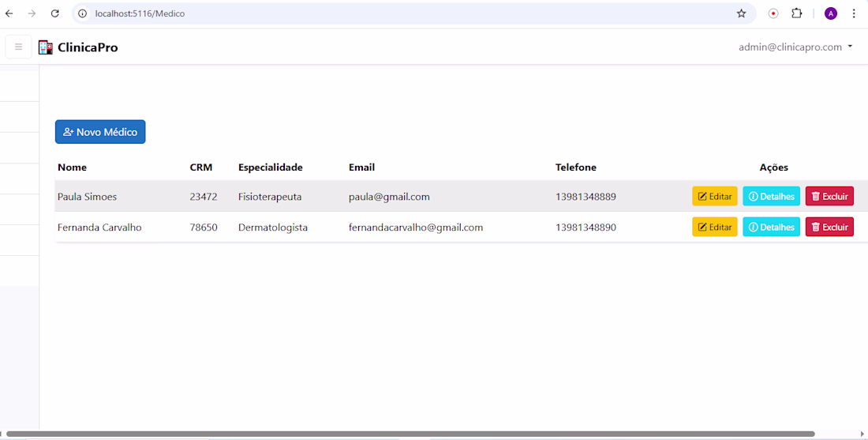Click phone number 13981348889
868x440 pixels.
pos(586,197)
